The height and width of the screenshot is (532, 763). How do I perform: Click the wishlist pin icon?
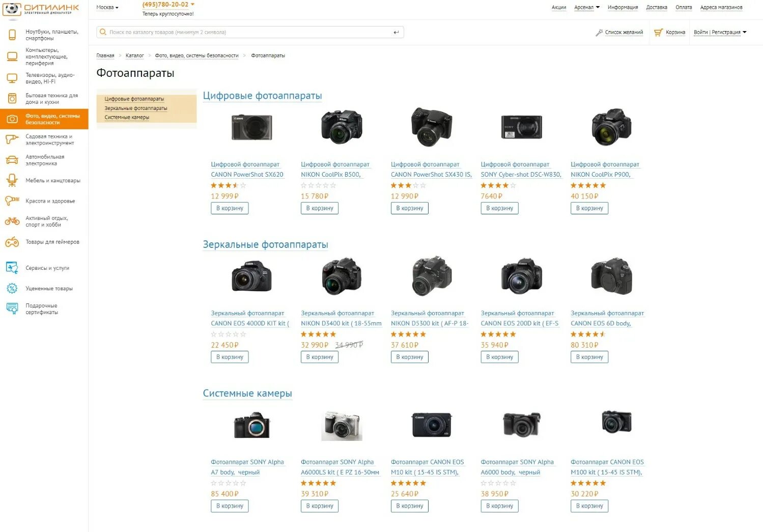[599, 33]
